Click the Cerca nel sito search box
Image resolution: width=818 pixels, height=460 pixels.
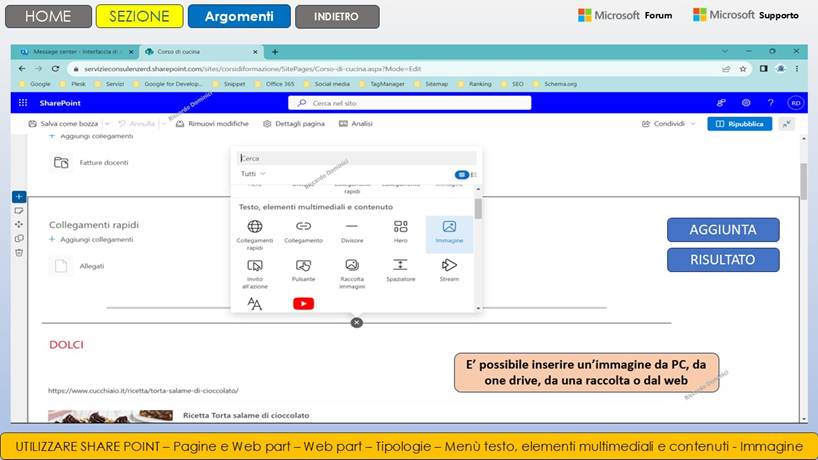point(410,103)
